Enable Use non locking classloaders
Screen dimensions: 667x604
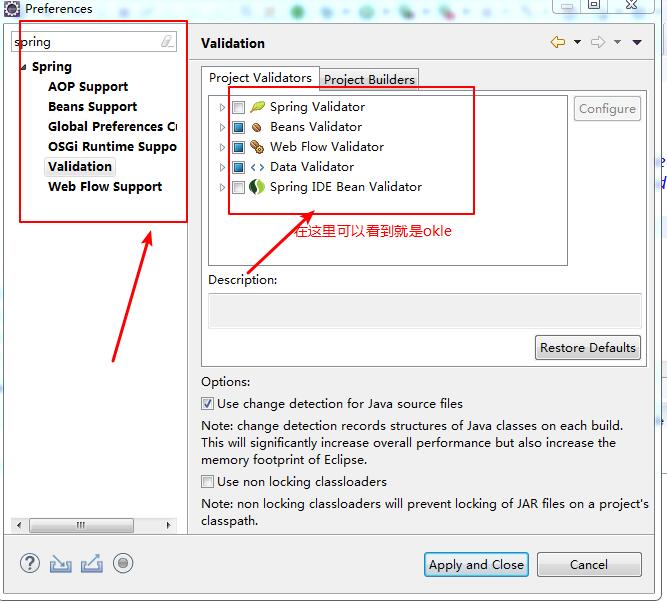point(207,481)
